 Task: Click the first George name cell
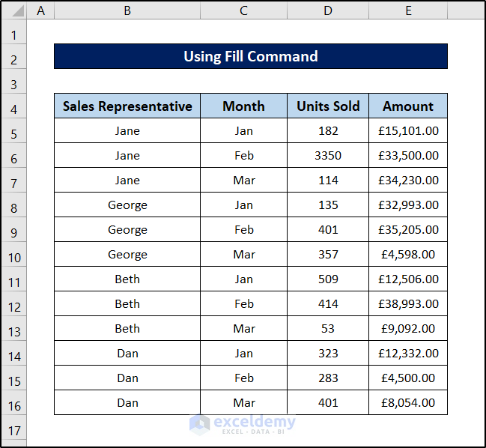click(127, 205)
